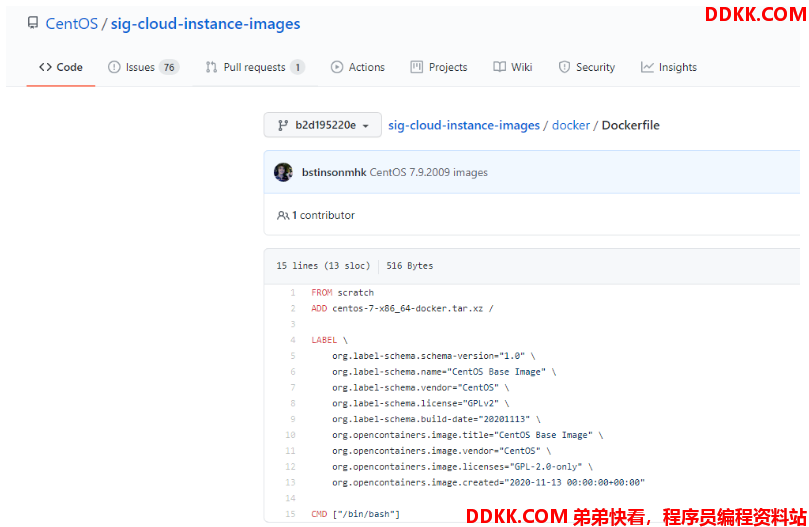Click the repository book icon beside CentOS
This screenshot has width=809, height=527.
33,23
